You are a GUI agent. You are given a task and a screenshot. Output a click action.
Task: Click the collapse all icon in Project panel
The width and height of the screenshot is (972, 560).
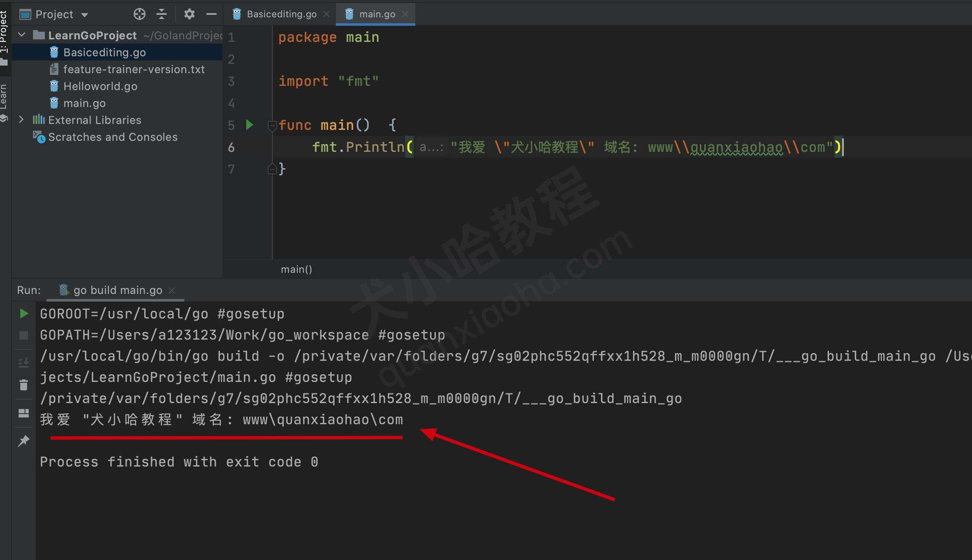162,14
